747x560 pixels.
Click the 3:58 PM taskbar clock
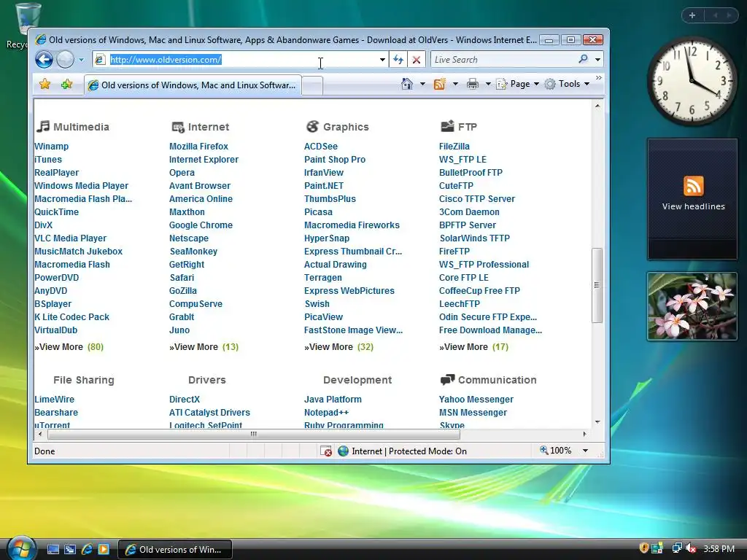click(719, 548)
